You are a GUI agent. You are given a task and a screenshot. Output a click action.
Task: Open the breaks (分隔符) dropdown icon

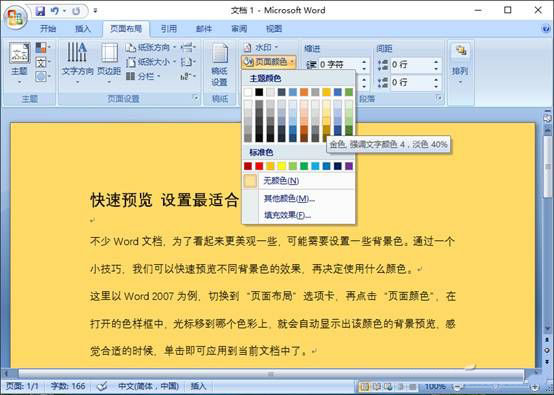click(x=188, y=47)
